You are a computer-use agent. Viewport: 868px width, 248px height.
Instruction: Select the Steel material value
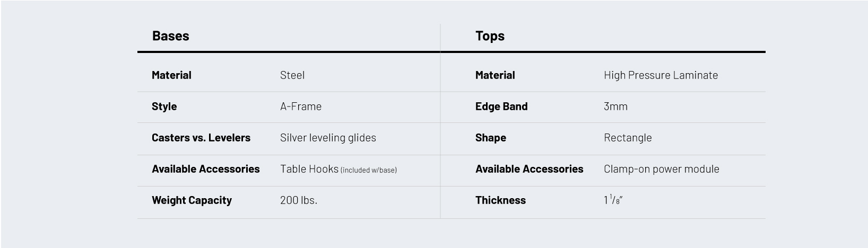coord(292,75)
